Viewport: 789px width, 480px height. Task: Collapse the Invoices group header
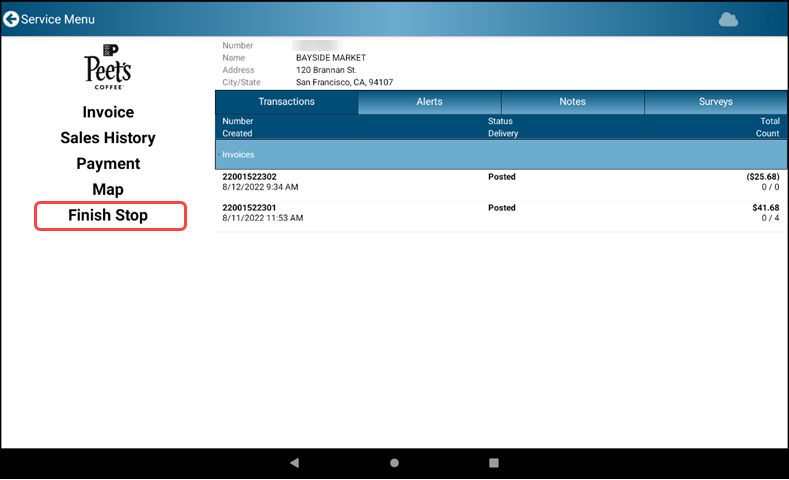(501, 154)
